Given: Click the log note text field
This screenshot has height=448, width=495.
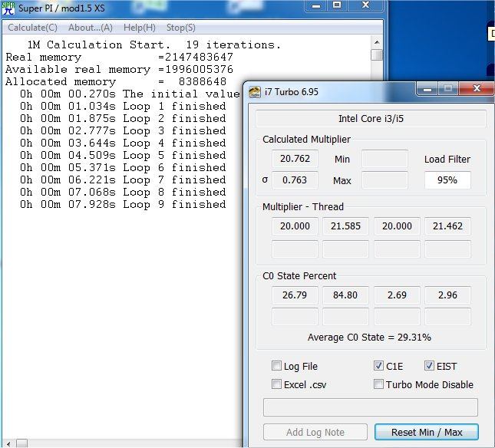Looking at the screenshot, I should [371, 407].
